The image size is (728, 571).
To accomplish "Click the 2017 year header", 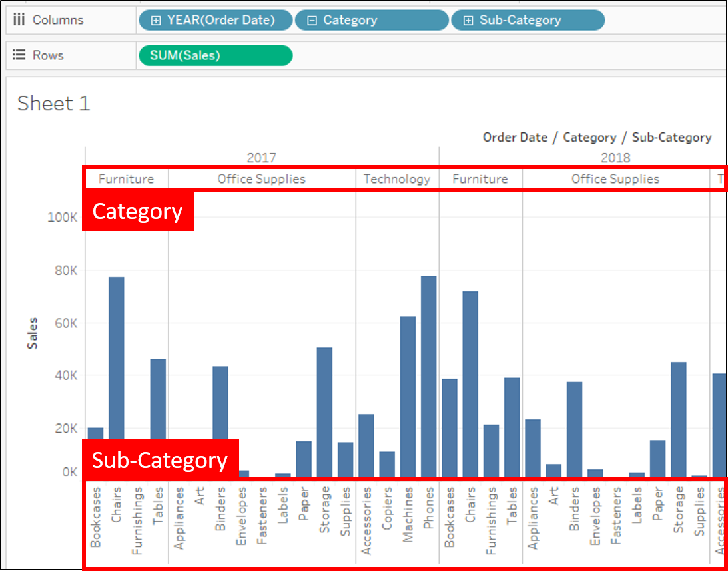I will coord(261,158).
